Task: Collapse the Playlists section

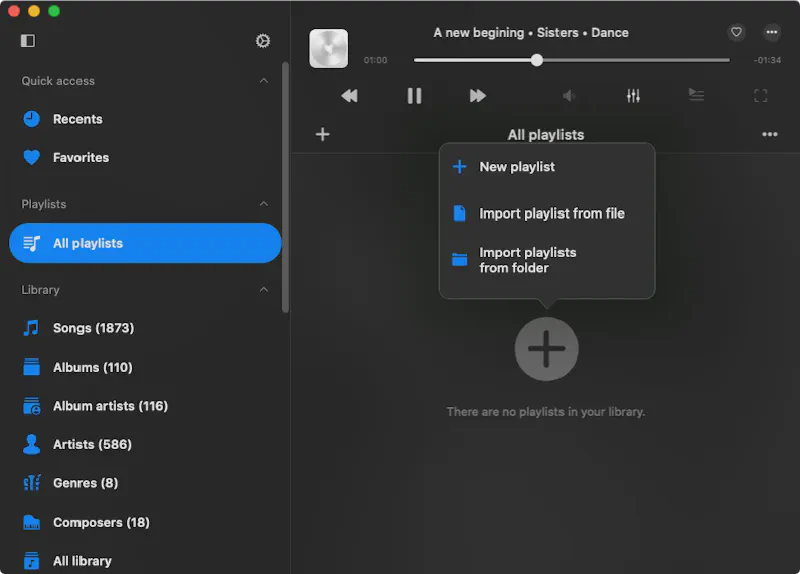Action: click(x=264, y=204)
